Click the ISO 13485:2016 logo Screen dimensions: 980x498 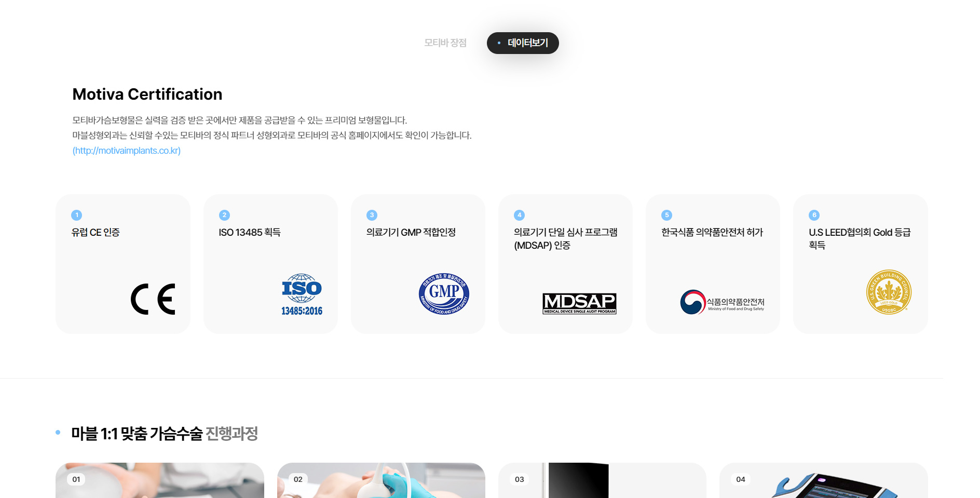pos(302,294)
